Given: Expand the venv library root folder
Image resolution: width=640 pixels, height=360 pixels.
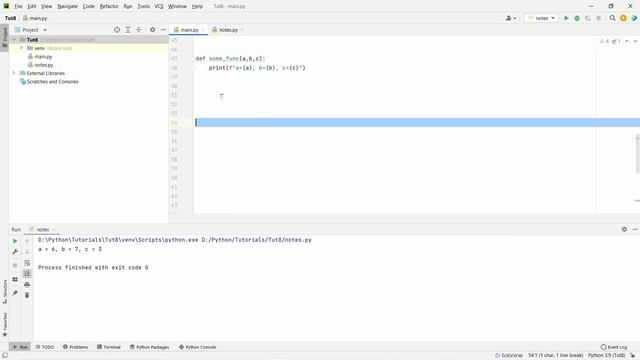Looking at the screenshot, I should coord(21,48).
